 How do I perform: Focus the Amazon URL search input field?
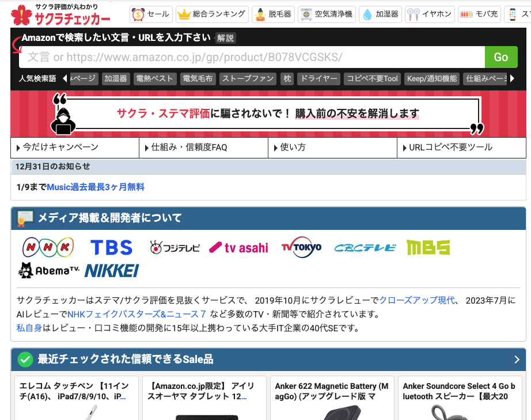point(252,57)
